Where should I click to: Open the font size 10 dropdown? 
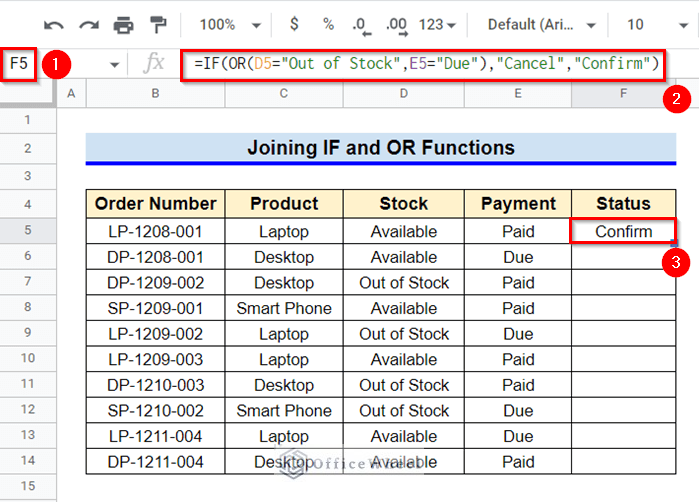[657, 25]
